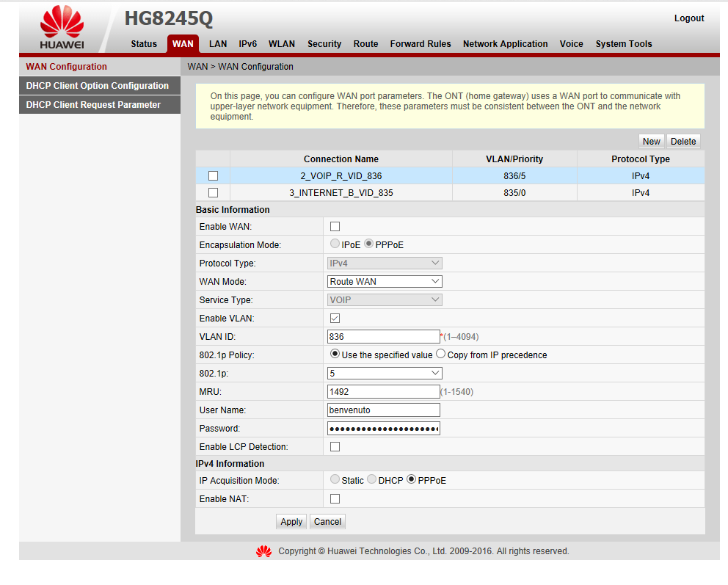
Task: Open the Service Type dropdown
Action: tap(385, 300)
